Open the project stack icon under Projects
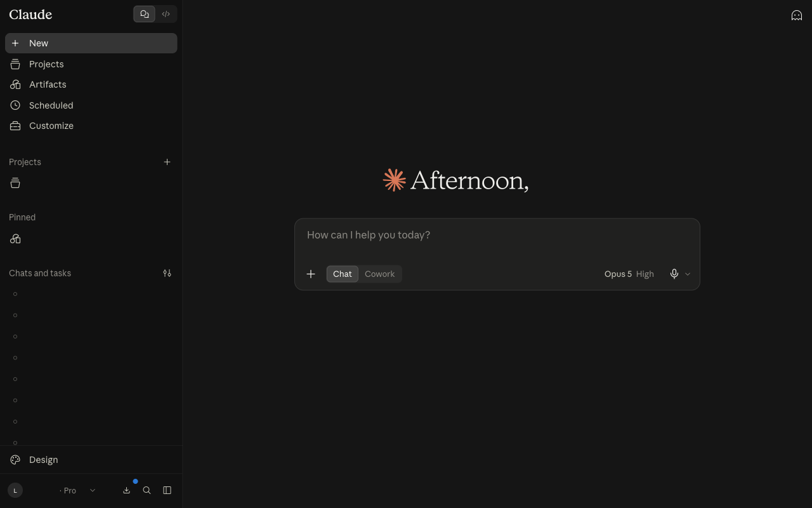The width and height of the screenshot is (812, 508). [15, 184]
